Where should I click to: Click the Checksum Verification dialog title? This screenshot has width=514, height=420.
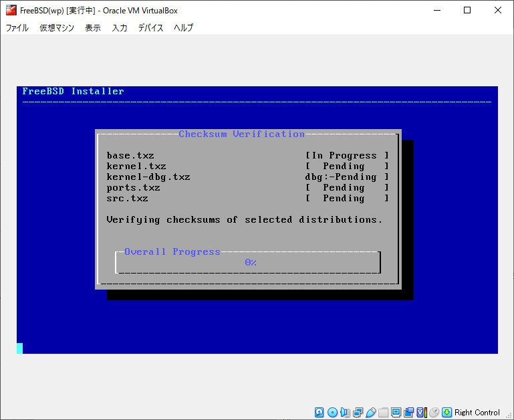point(241,134)
